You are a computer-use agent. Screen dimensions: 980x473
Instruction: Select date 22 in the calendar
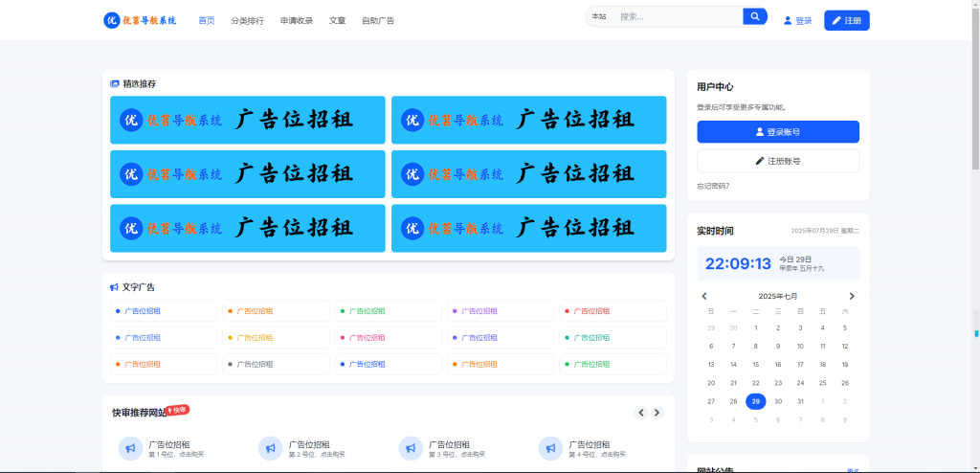point(756,383)
